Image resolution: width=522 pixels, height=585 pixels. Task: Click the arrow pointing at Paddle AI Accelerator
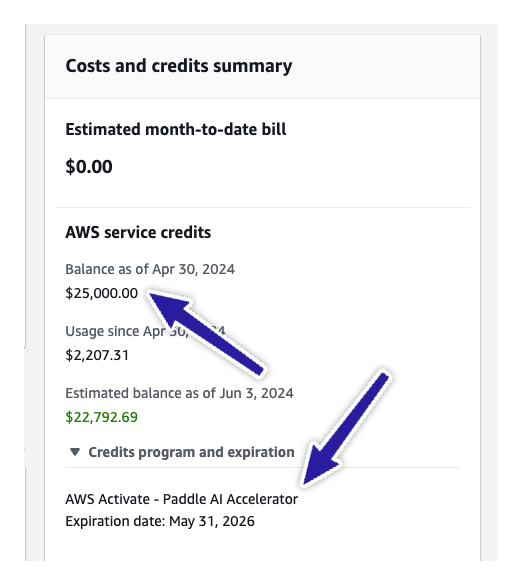pyautogui.click(x=345, y=428)
